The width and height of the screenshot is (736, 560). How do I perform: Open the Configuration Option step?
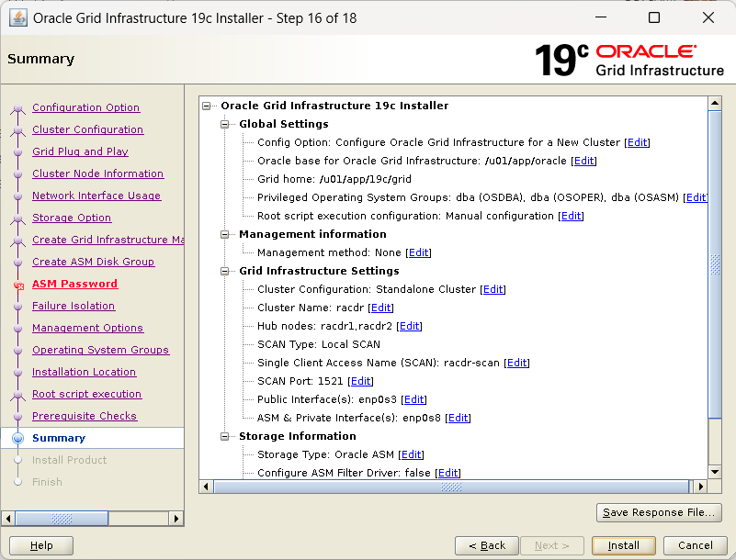85,107
